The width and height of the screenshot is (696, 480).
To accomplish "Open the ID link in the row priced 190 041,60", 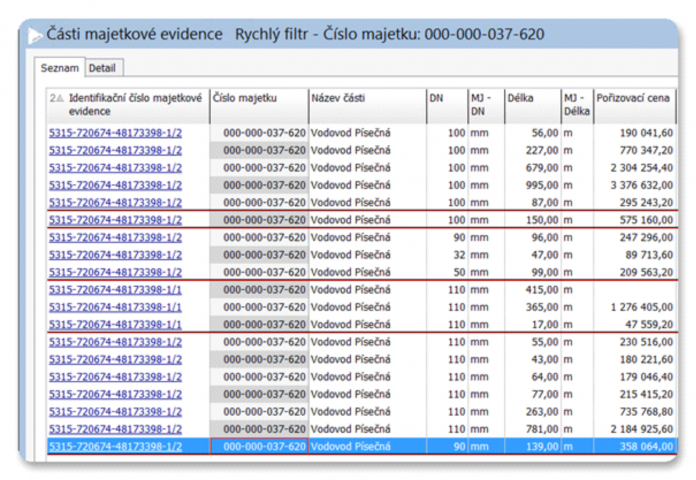I will [x=115, y=133].
